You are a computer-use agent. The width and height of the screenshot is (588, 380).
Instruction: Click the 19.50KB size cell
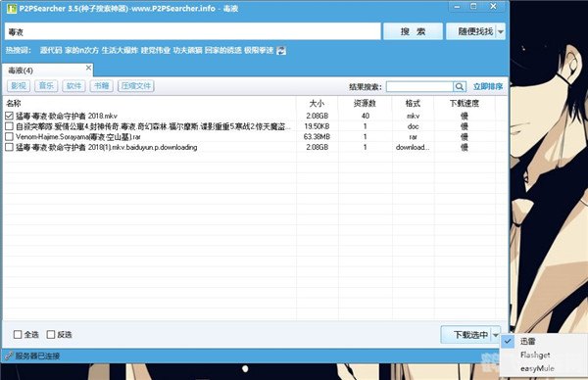(x=317, y=126)
